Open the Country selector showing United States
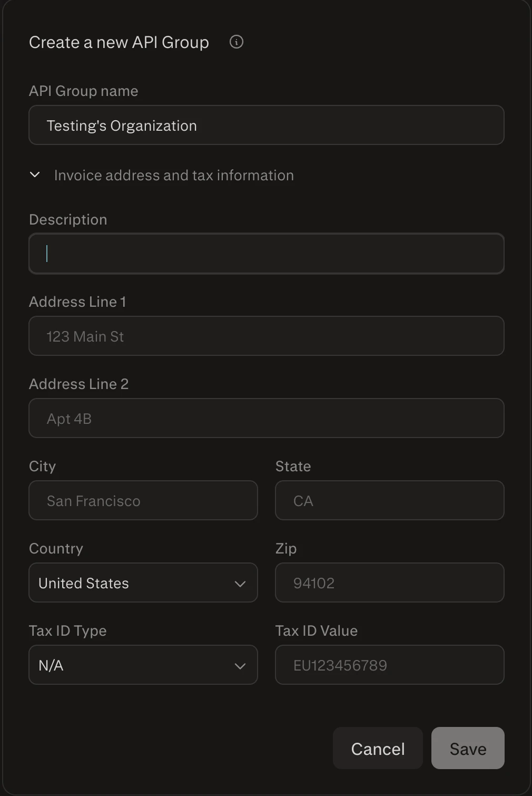 [142, 583]
